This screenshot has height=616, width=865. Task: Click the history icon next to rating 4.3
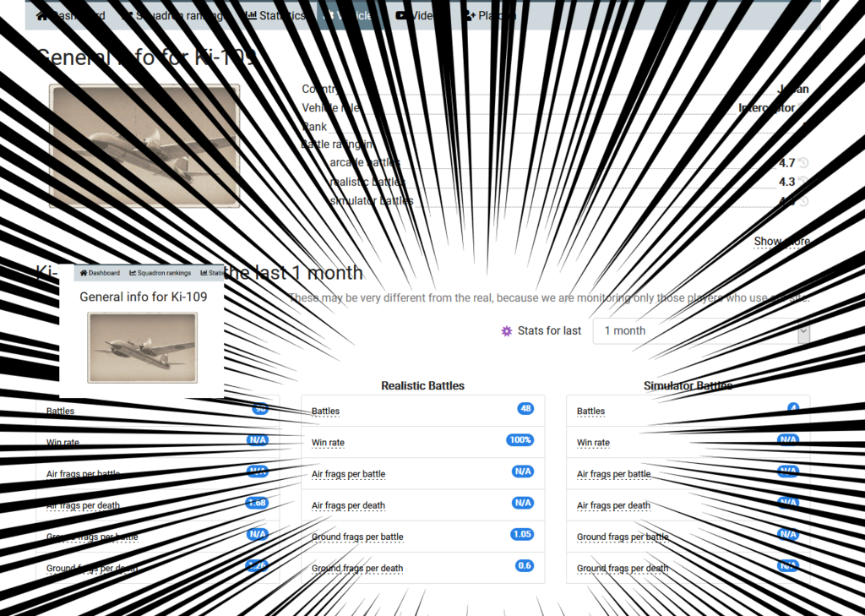804,182
